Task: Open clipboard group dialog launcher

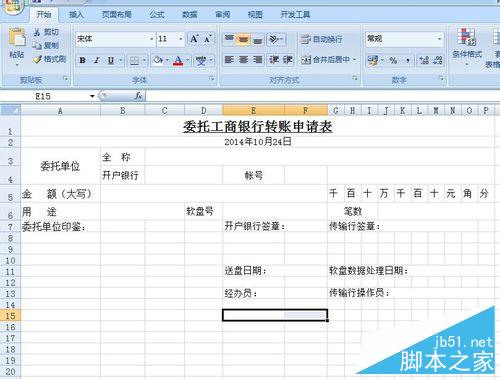Action: 65,79
